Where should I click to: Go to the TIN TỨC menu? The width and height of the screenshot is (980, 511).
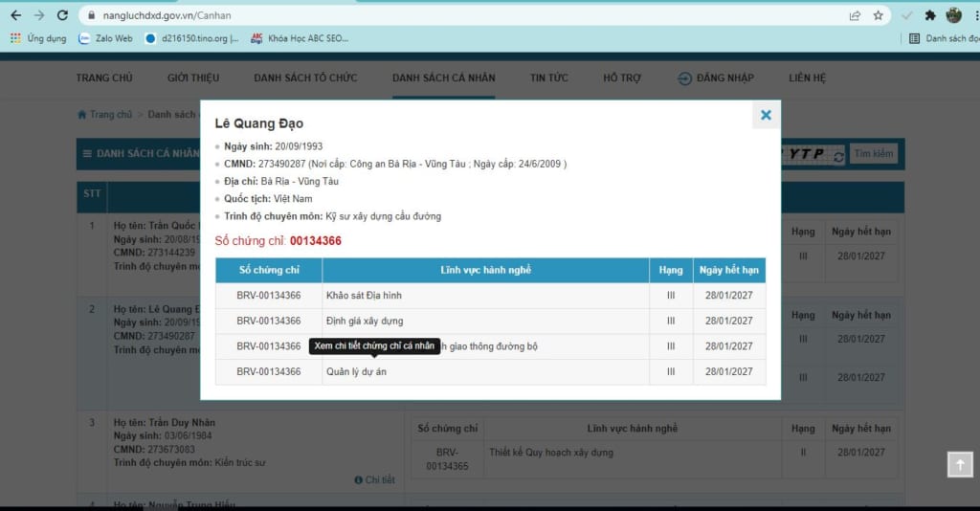click(x=549, y=78)
